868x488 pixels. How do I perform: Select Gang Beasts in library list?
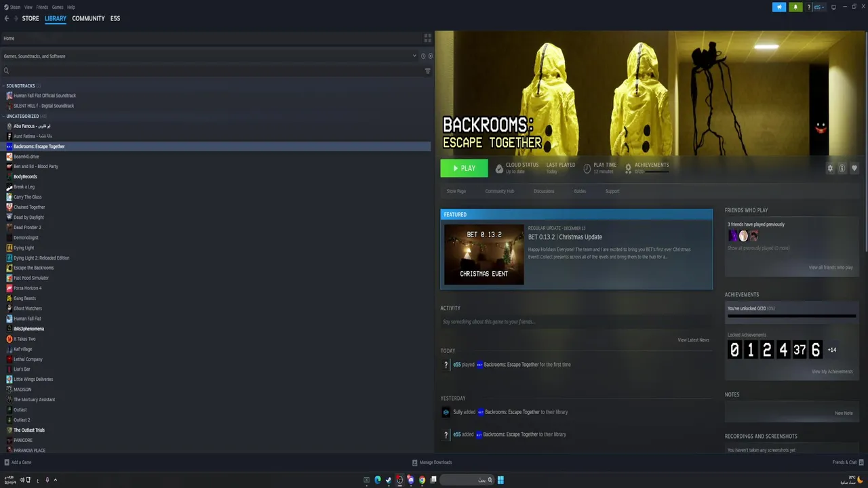(24, 298)
